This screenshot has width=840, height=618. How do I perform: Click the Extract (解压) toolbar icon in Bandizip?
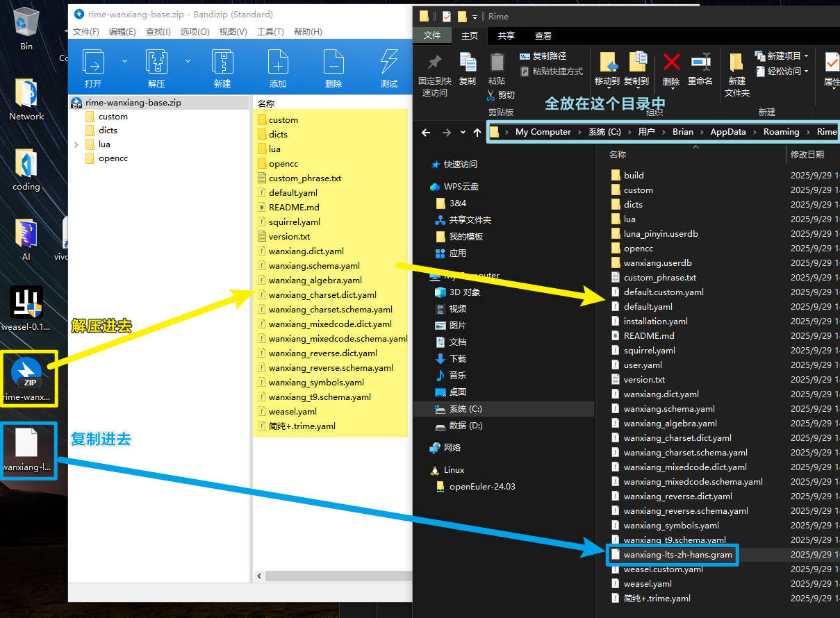tap(156, 63)
